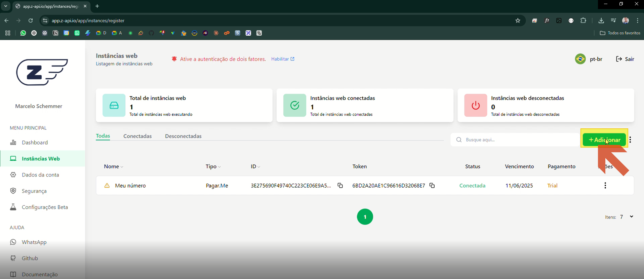644x279 pixels.
Task: Click the Meu número instance name
Action: tap(130, 186)
